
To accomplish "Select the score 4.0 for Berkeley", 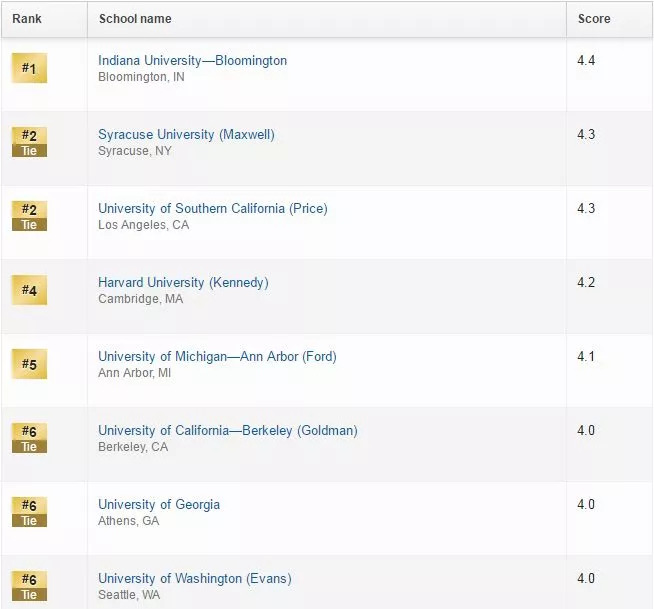I will 586,430.
